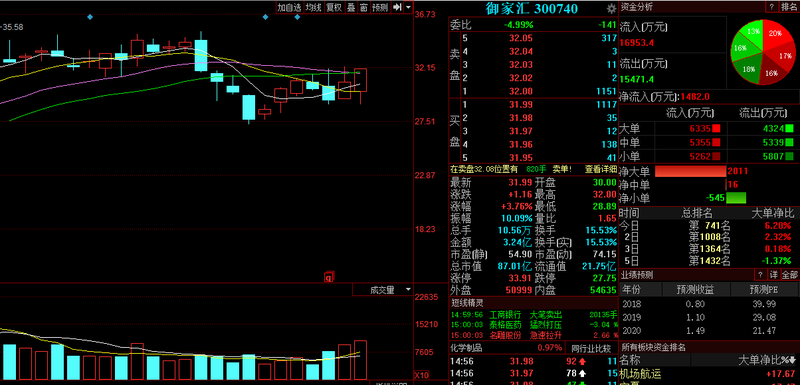
Task: Click the help question mark in 业绩预测 panel
Action: point(761,275)
